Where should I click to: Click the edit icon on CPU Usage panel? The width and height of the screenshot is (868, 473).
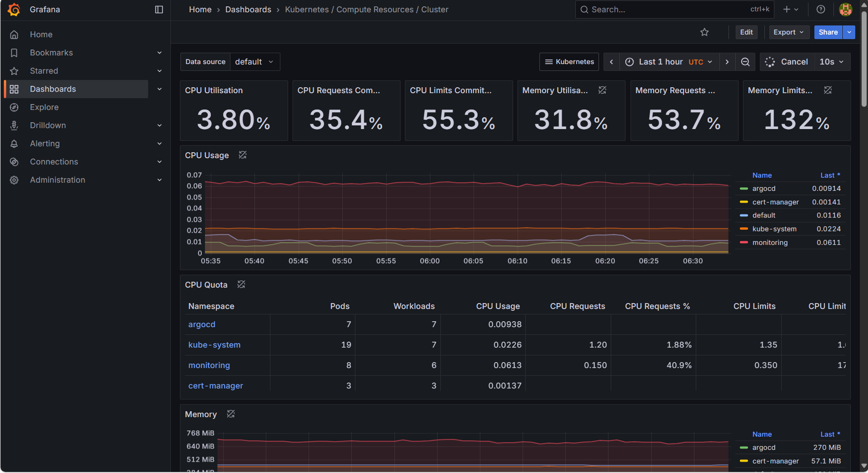tap(242, 155)
